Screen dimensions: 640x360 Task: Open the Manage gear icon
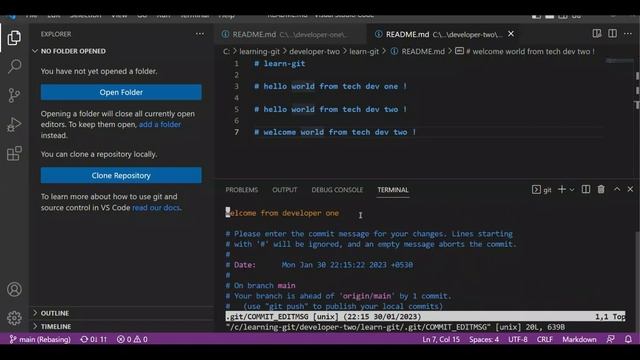pyautogui.click(x=14, y=318)
